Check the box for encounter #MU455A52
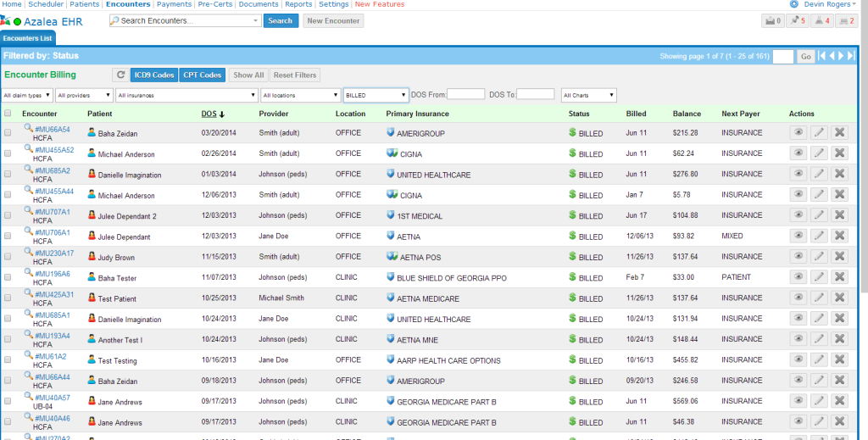 click(x=7, y=153)
